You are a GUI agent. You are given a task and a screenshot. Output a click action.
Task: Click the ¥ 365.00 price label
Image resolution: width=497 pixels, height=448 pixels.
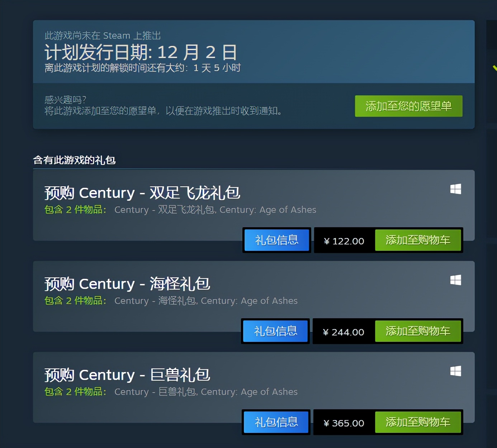(x=344, y=423)
